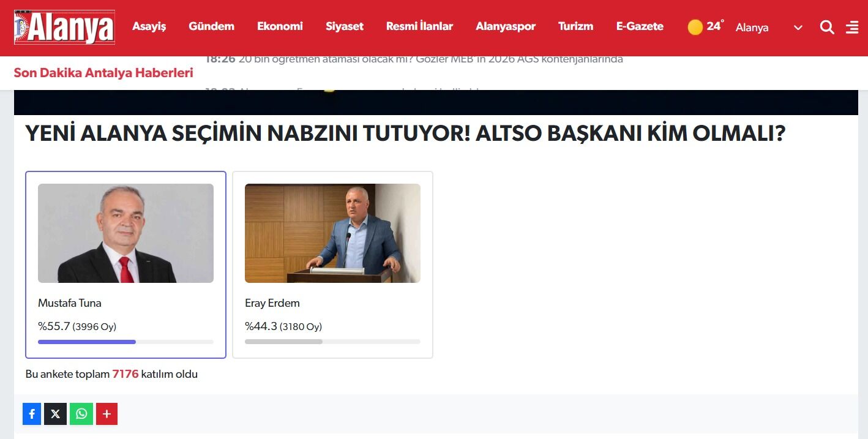
Task: Open more share options plus icon
Action: 107,414
